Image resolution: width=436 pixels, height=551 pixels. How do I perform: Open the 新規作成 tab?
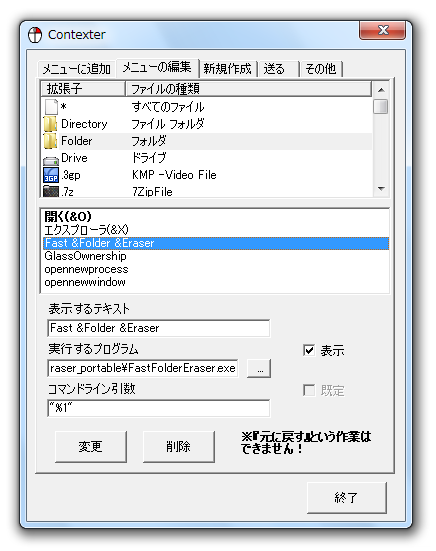pos(228,69)
